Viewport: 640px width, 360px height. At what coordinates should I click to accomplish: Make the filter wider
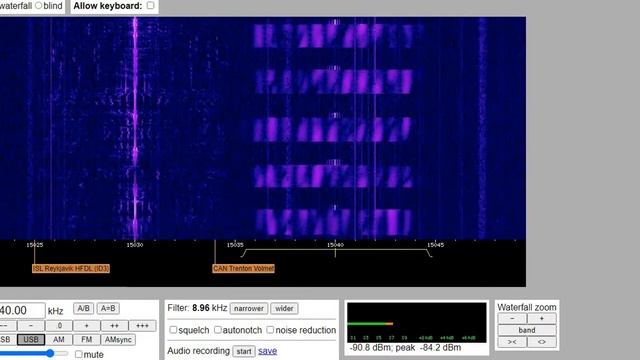[284, 309]
